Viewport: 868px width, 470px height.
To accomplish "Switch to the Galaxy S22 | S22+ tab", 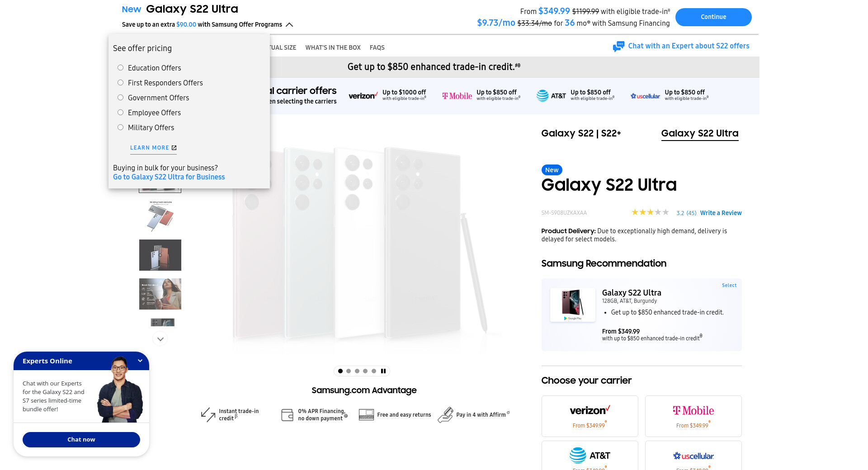I will [581, 133].
